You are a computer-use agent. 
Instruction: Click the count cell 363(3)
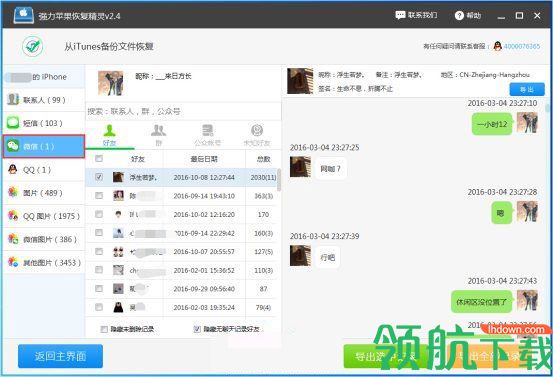pyautogui.click(x=263, y=196)
